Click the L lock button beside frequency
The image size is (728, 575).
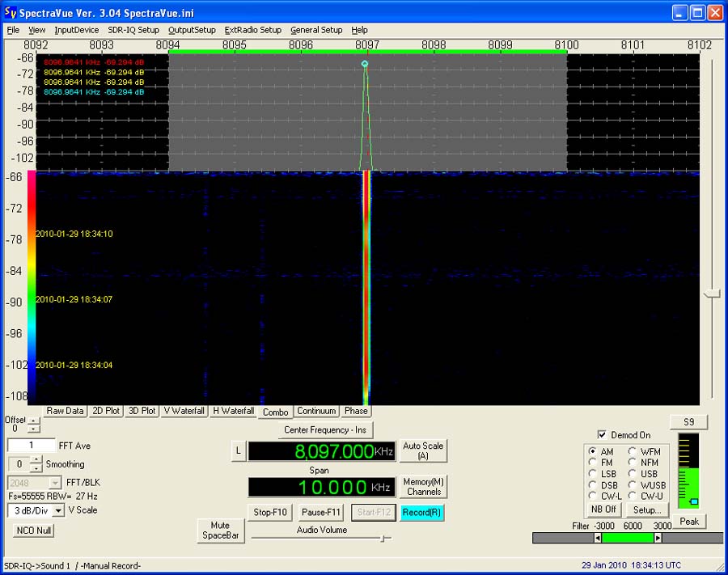[238, 450]
